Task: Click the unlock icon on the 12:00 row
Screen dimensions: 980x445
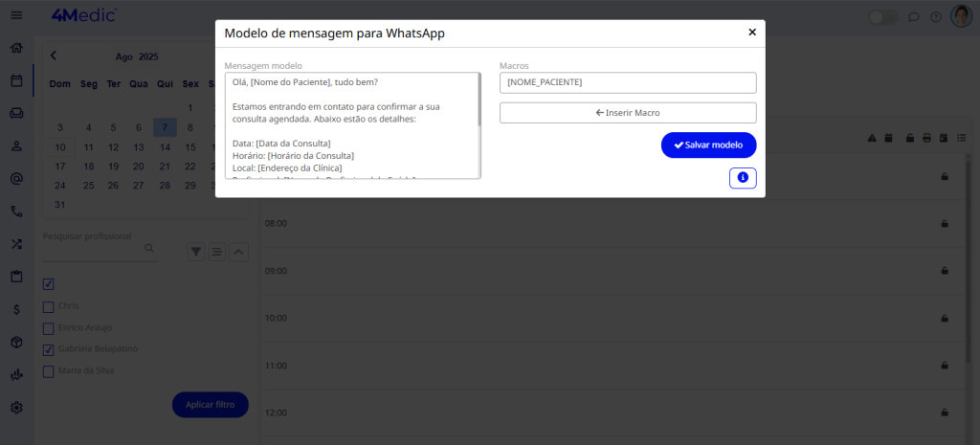Action: [x=945, y=412]
